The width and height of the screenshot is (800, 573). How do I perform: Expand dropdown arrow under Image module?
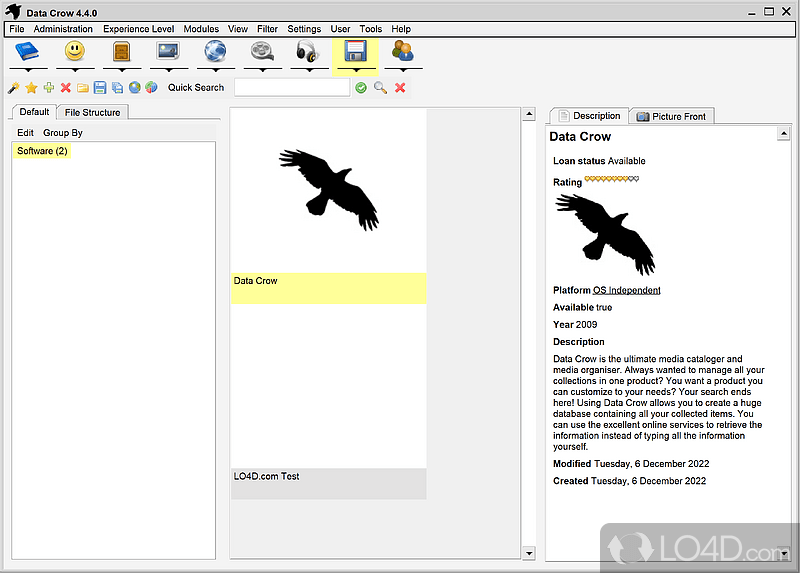point(169,69)
